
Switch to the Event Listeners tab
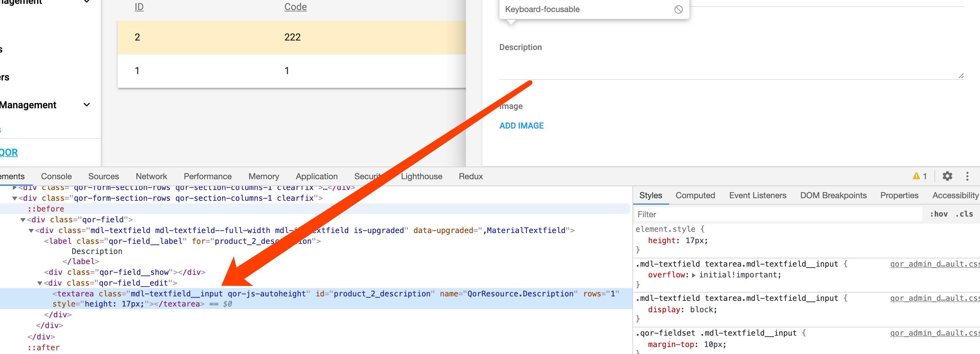click(x=757, y=195)
